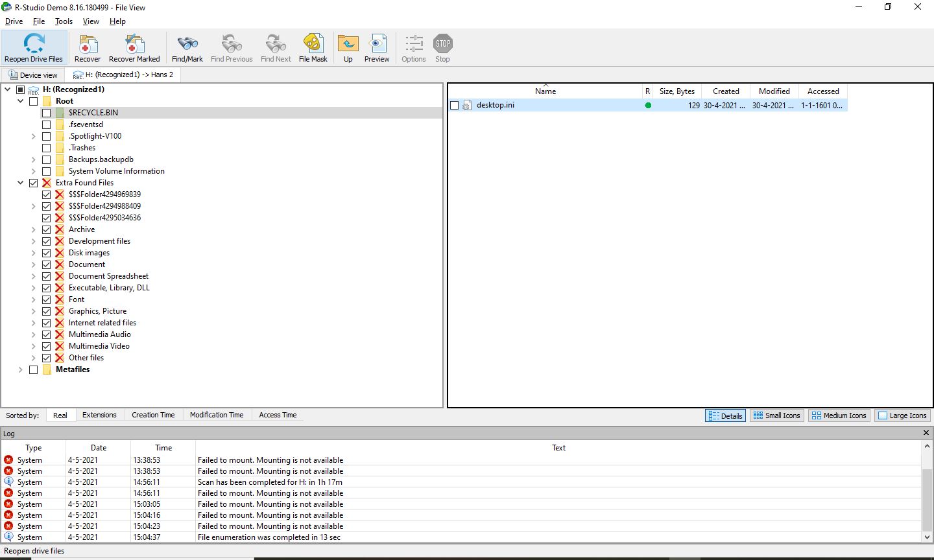Switch to Details view
Screen dimensions: 934x560
725,415
